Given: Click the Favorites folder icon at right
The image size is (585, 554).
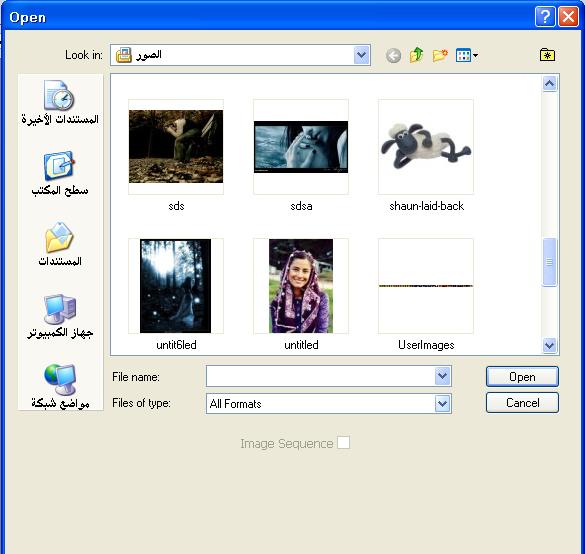Looking at the screenshot, I should (x=547, y=55).
